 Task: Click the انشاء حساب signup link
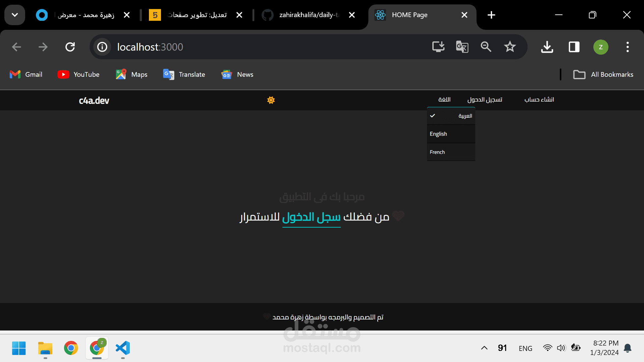[x=539, y=100]
